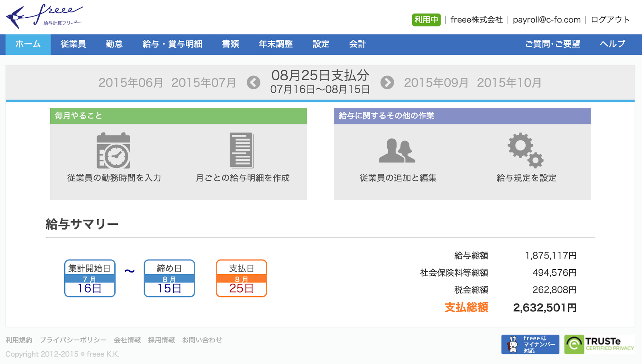Open the 従業員 menu tab
Screen dimensions: 642x364
tap(73, 44)
